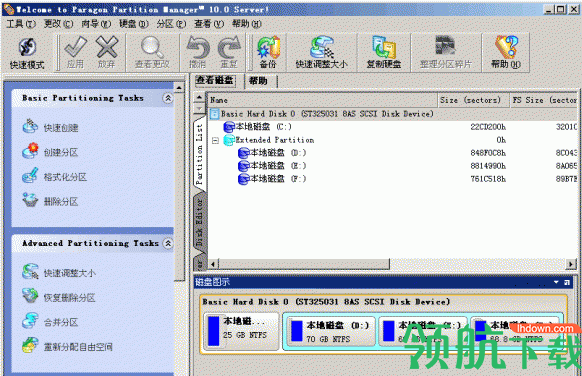The width and height of the screenshot is (582, 376).
Task: Click size value 8814990h for E:
Action: [x=488, y=166]
